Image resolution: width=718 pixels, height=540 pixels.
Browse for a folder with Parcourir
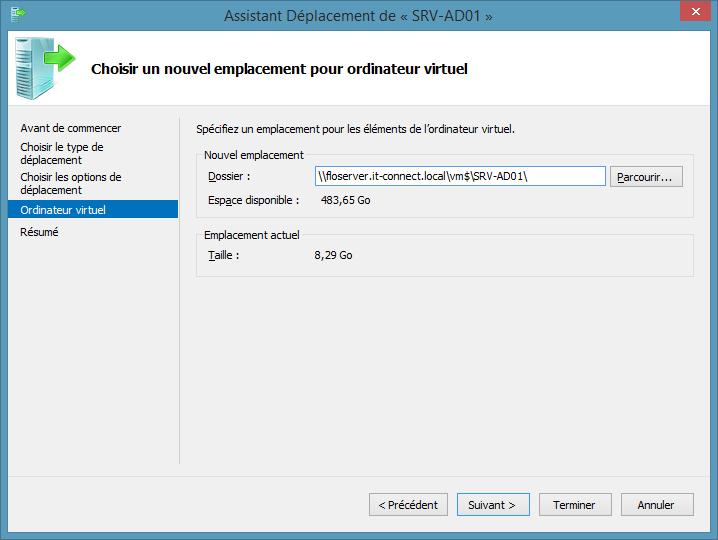(x=646, y=177)
